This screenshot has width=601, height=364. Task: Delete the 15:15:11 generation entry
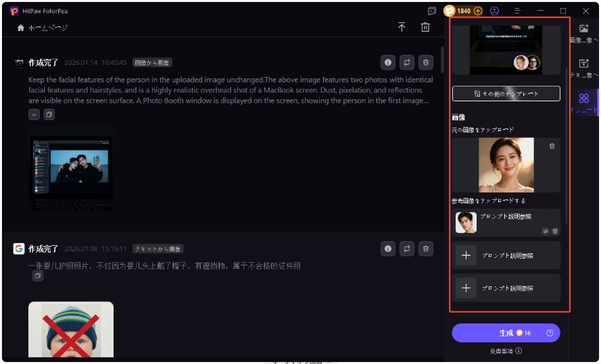(425, 249)
